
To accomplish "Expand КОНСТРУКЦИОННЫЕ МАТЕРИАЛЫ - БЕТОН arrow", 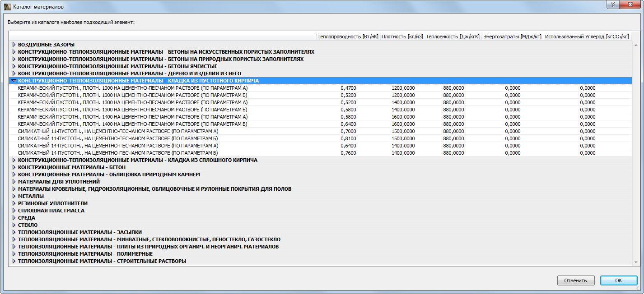I will click(x=14, y=167).
